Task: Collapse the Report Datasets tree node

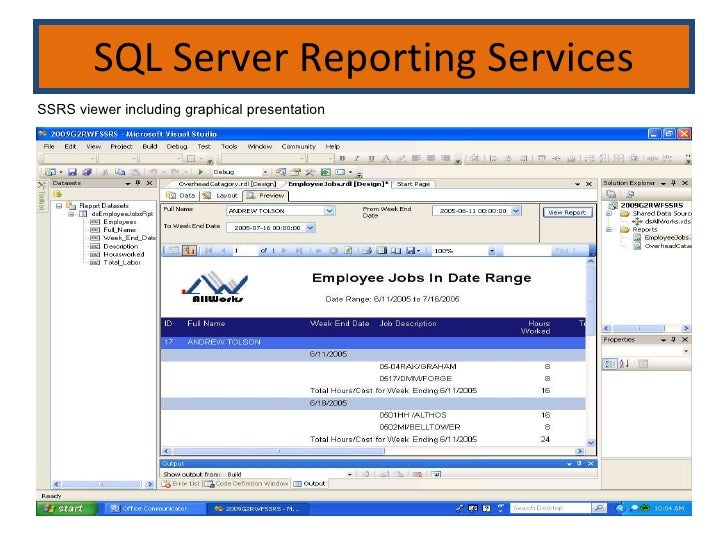Action: pos(59,206)
